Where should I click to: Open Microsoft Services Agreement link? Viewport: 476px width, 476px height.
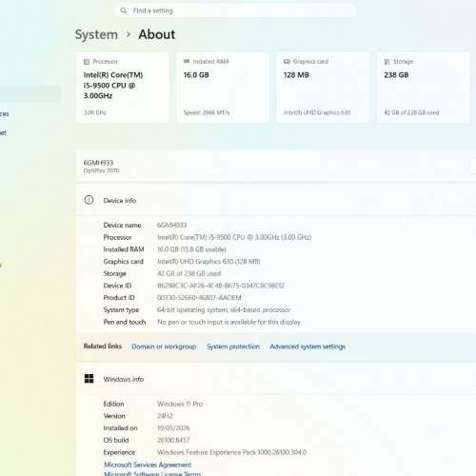tap(148, 465)
